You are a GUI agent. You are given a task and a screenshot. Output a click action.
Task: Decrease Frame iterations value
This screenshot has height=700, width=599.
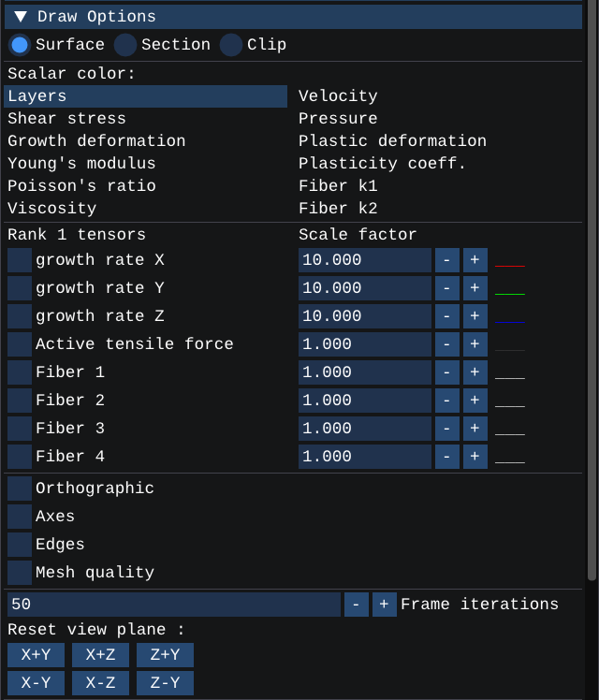point(357,605)
